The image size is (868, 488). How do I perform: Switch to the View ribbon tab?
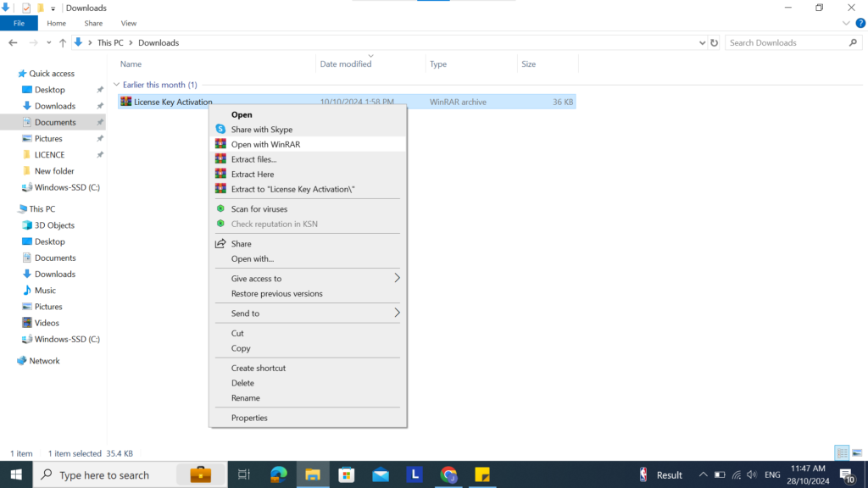(129, 23)
